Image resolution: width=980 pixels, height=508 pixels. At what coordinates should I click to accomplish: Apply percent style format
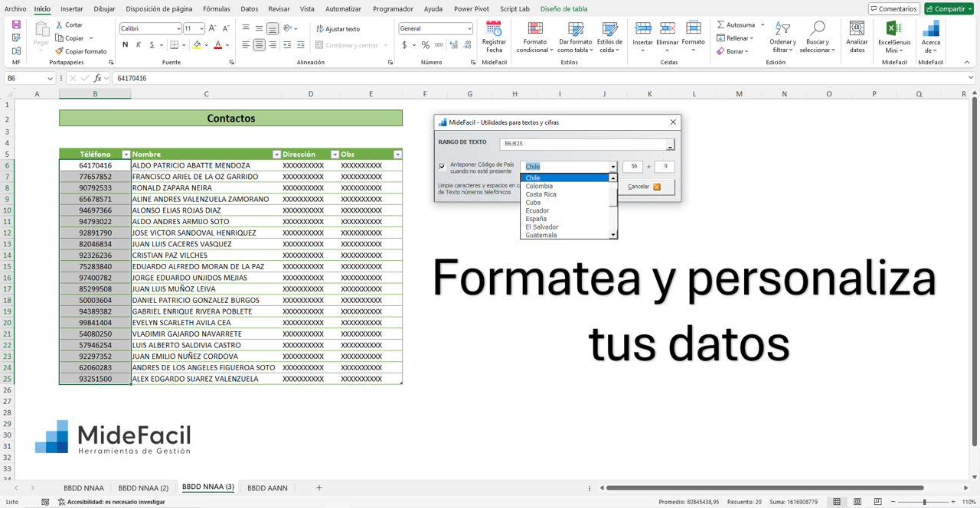(x=426, y=45)
